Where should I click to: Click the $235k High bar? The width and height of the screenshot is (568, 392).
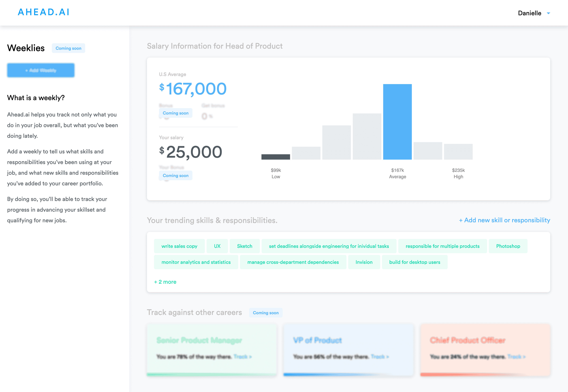click(x=458, y=152)
